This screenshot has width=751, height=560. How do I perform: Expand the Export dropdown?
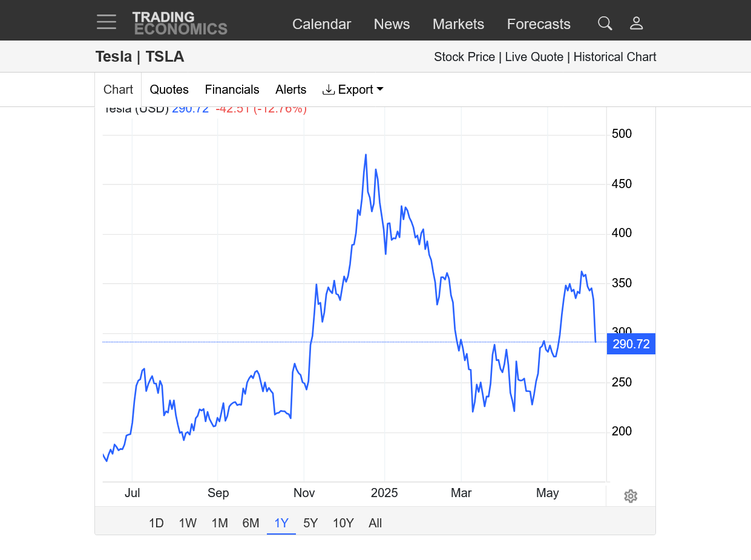(x=353, y=90)
